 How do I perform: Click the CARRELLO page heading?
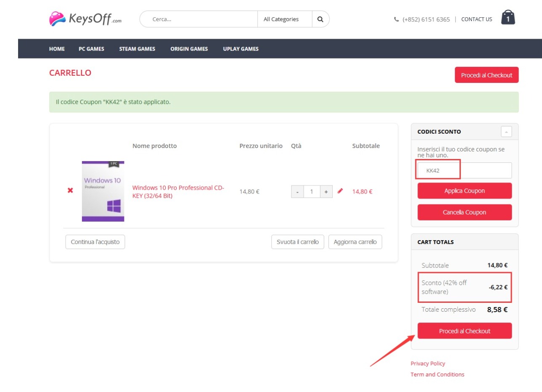click(x=70, y=73)
